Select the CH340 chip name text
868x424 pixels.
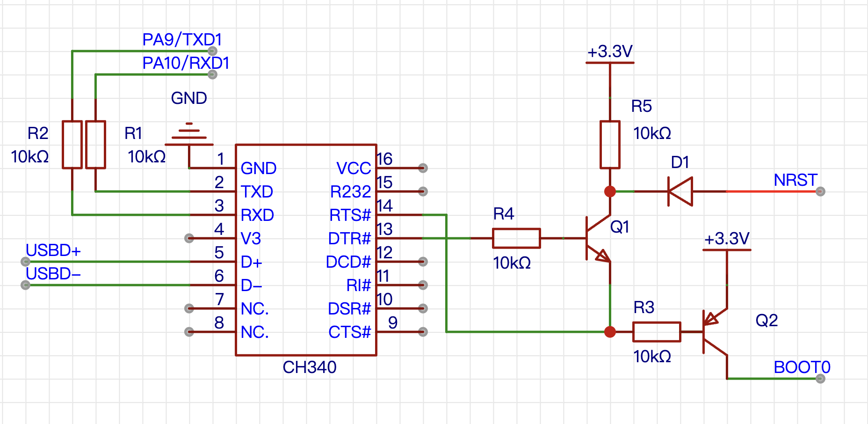(x=309, y=367)
